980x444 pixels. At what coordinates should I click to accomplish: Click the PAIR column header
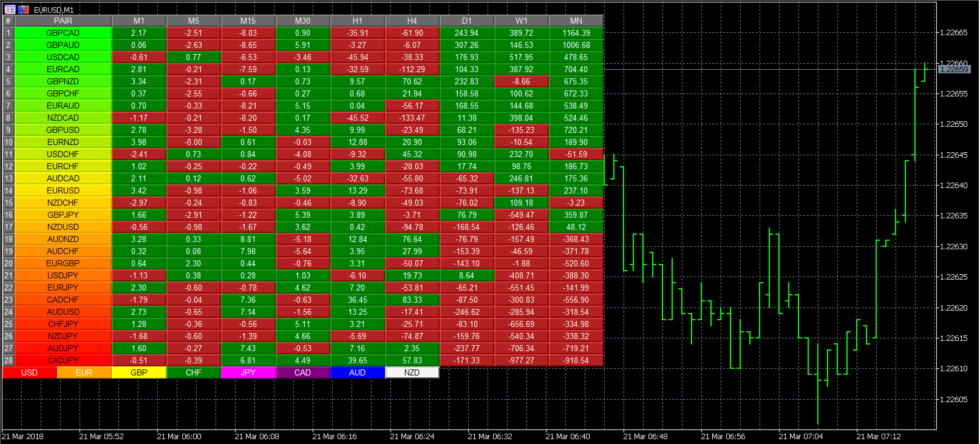click(x=63, y=21)
